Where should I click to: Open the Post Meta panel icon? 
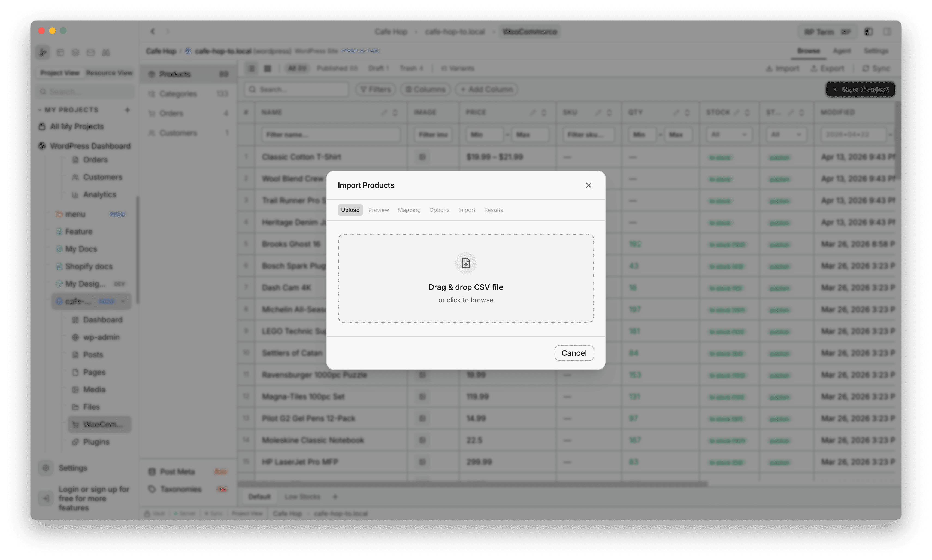click(x=152, y=471)
